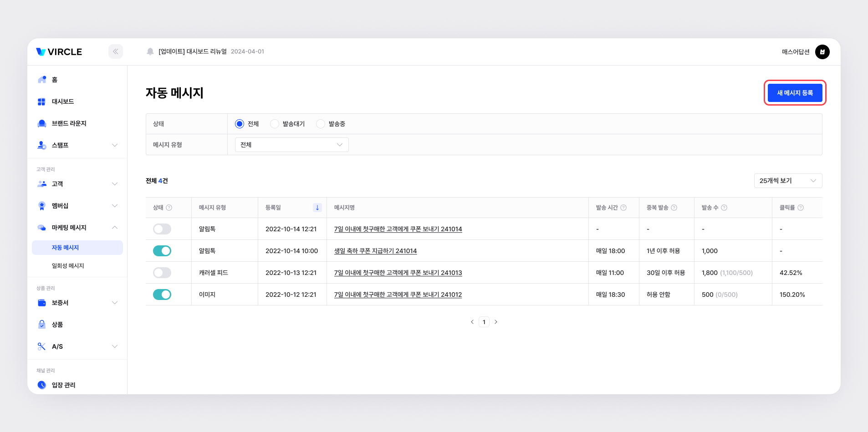Viewport: 868px width, 432px height.
Task: Select the 발송대기 radio button
Action: [275, 124]
